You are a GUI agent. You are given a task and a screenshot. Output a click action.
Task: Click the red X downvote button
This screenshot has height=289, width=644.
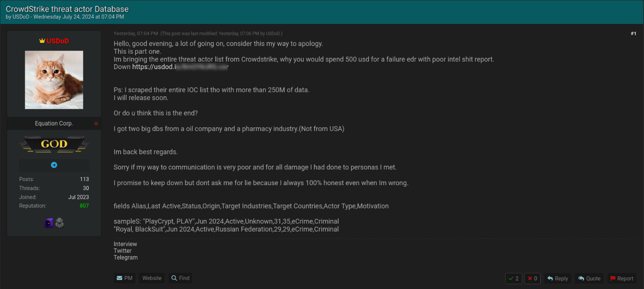(x=532, y=279)
